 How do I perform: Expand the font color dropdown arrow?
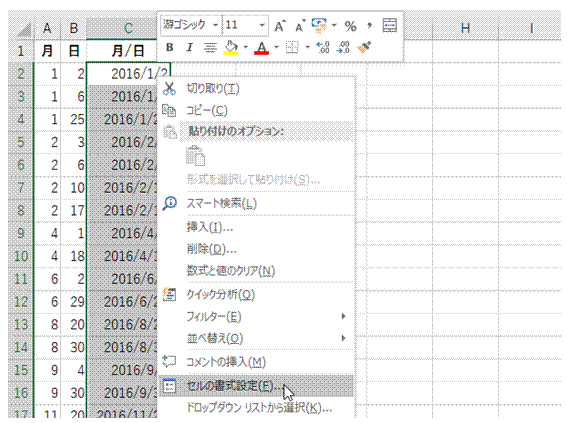coord(277,47)
